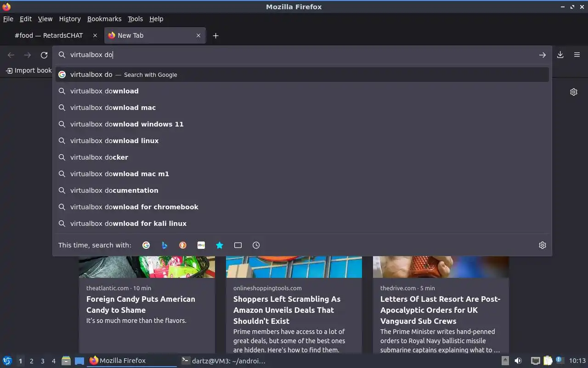Screen dimensions: 588x368
Task: Close the #food — RetardsCHAT tab
Action: [95, 35]
